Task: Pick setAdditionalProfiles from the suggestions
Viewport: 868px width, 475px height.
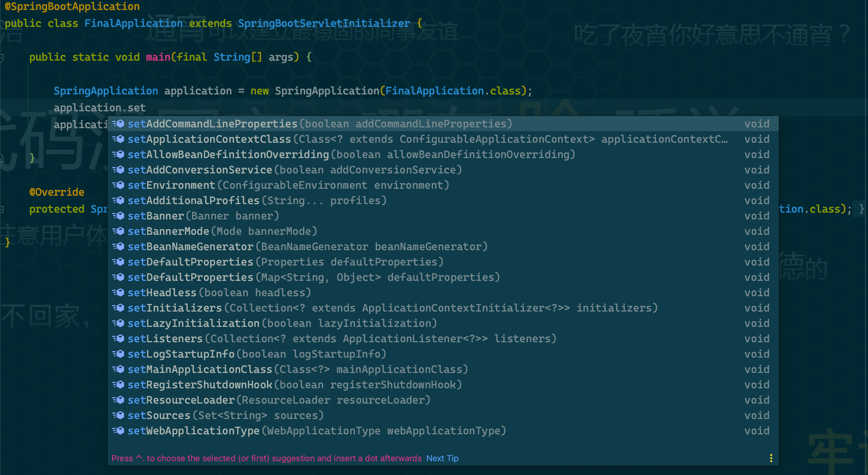Action: pos(443,200)
